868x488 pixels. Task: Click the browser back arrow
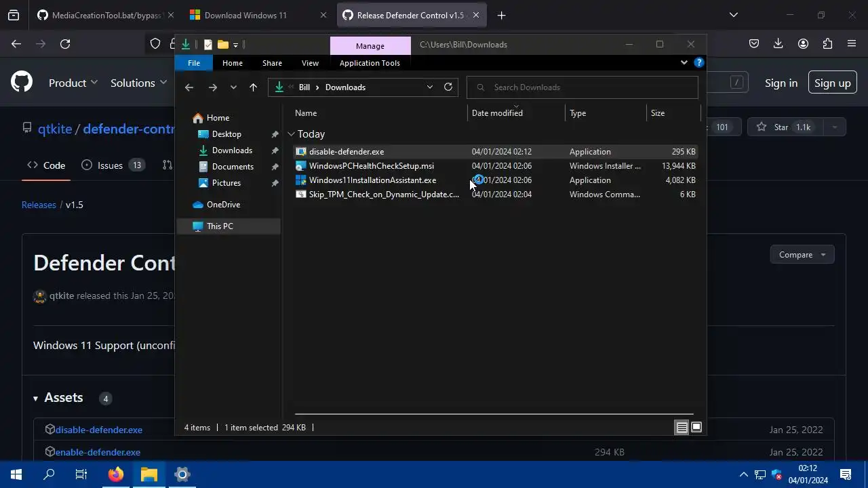click(16, 44)
